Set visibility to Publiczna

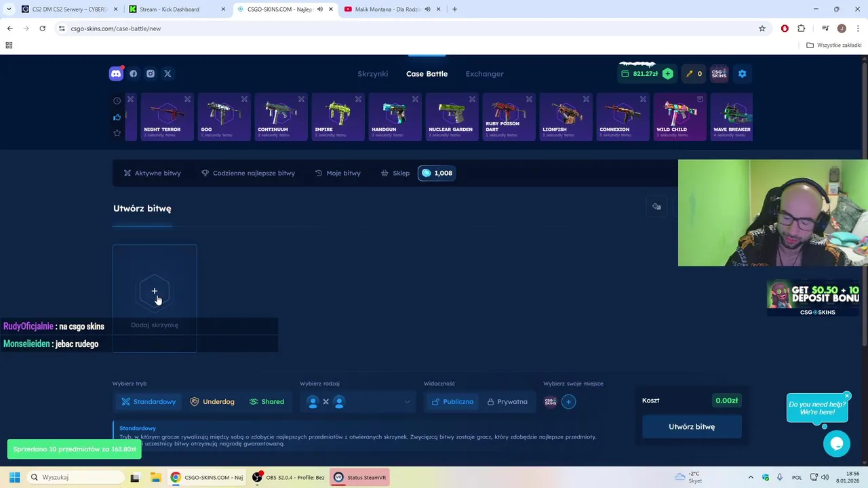[x=452, y=402]
